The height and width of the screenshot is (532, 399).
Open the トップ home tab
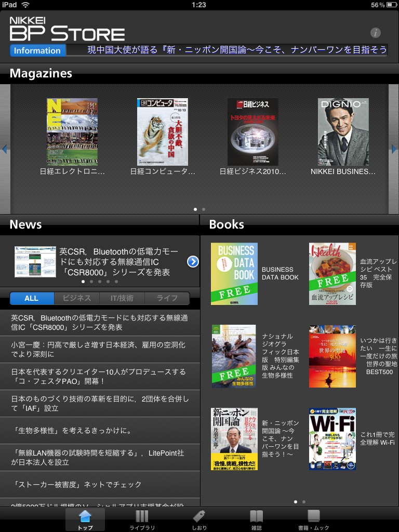(x=85, y=520)
